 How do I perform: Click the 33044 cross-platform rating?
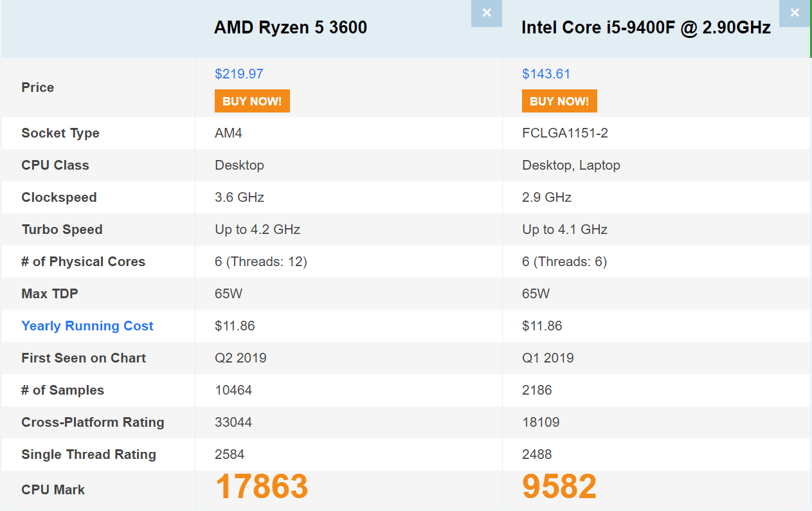click(233, 422)
